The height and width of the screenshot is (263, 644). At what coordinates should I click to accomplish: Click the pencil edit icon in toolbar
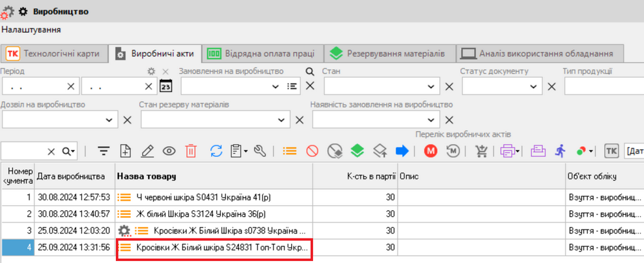[147, 151]
